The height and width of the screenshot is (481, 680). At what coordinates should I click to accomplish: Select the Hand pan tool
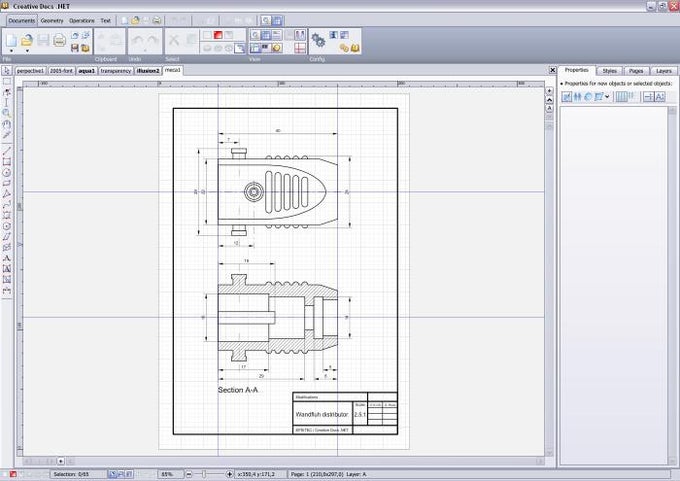[x=7, y=124]
